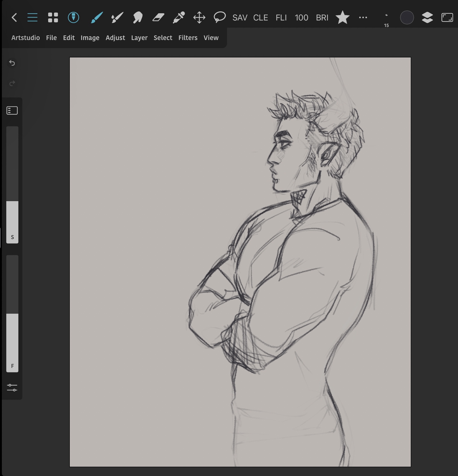Select the wet paint brush tool
Viewport: 458px width, 476px height.
tap(117, 17)
